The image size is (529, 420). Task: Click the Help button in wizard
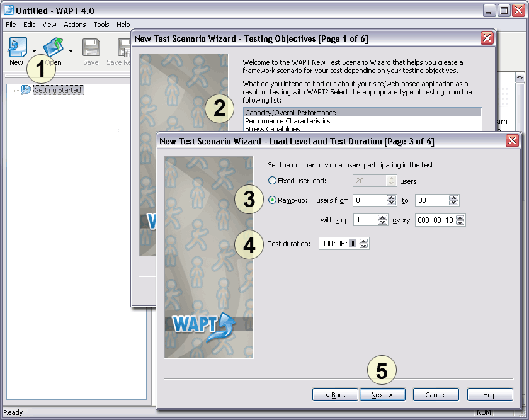(x=490, y=395)
